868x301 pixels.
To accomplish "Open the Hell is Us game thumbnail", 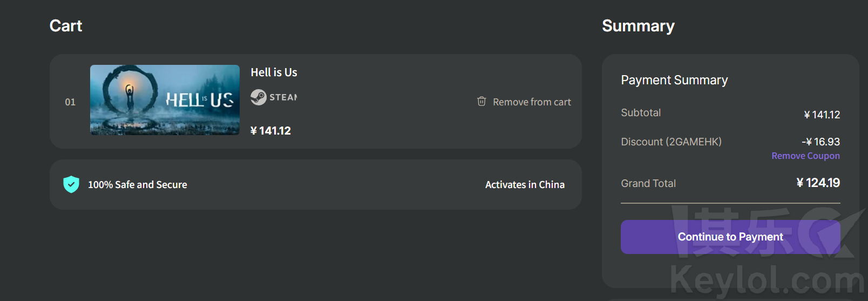I will [165, 100].
